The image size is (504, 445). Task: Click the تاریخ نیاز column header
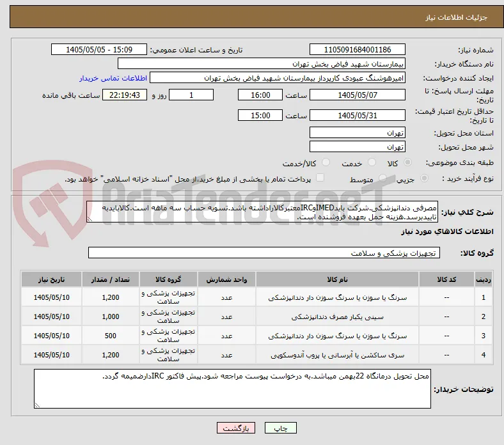point(51,279)
